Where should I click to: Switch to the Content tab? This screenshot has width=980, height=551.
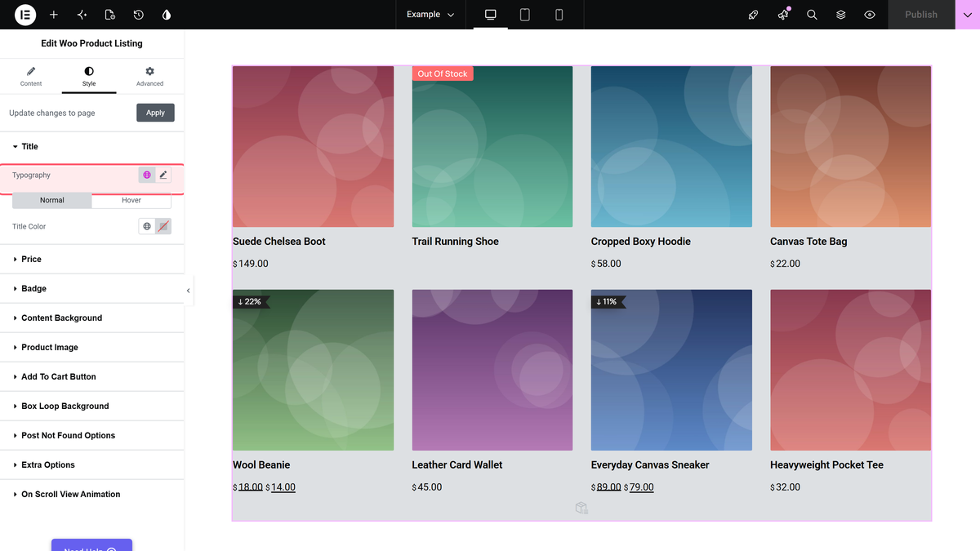click(31, 77)
